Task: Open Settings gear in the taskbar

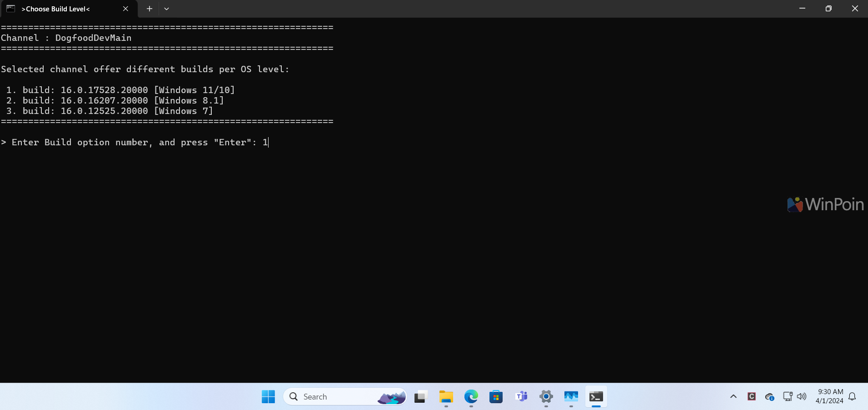Action: pos(546,396)
